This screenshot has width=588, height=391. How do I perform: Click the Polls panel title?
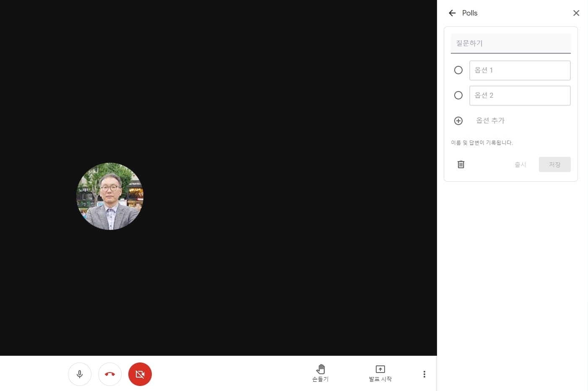point(470,13)
